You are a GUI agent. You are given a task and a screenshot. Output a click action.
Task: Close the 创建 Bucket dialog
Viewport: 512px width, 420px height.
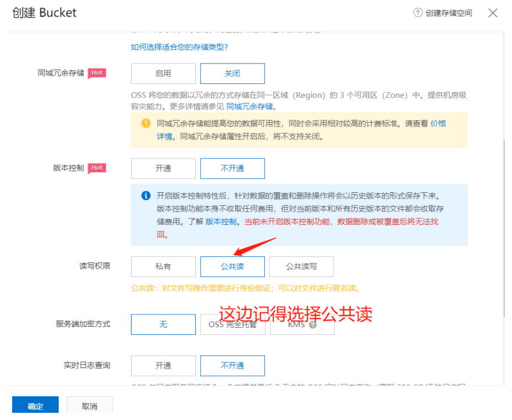pyautogui.click(x=493, y=13)
